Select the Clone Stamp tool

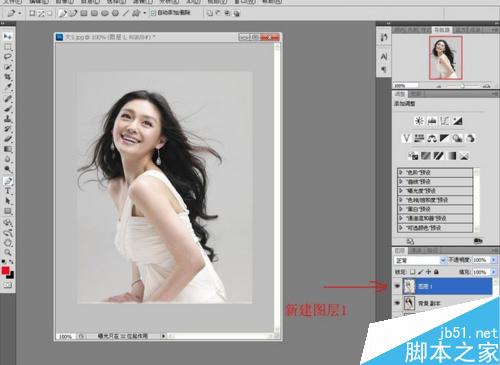pyautogui.click(x=7, y=119)
